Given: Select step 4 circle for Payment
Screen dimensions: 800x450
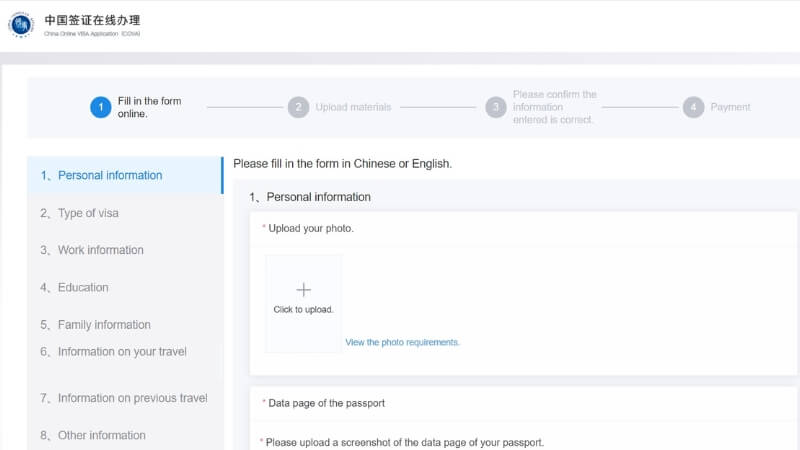Looking at the screenshot, I should point(693,107).
